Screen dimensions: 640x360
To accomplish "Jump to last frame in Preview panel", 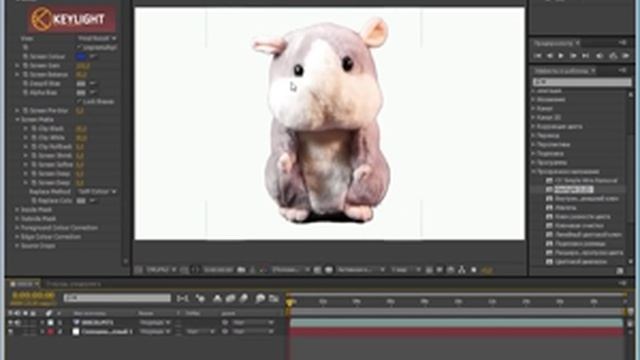I will tap(585, 56).
